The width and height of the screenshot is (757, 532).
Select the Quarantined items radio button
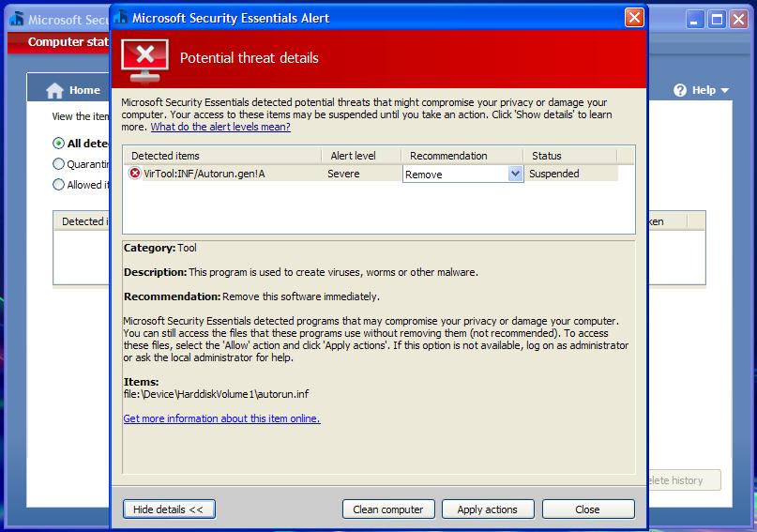[58, 164]
